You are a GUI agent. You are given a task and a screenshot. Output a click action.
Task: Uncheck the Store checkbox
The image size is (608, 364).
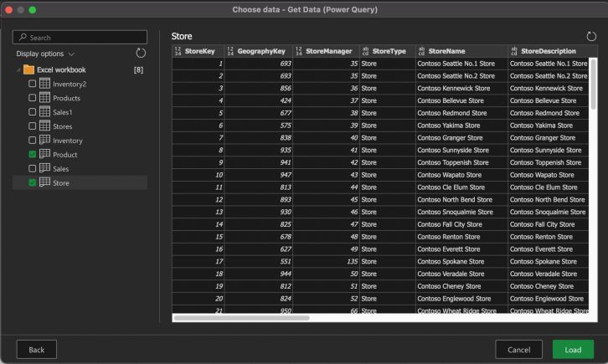click(x=32, y=182)
